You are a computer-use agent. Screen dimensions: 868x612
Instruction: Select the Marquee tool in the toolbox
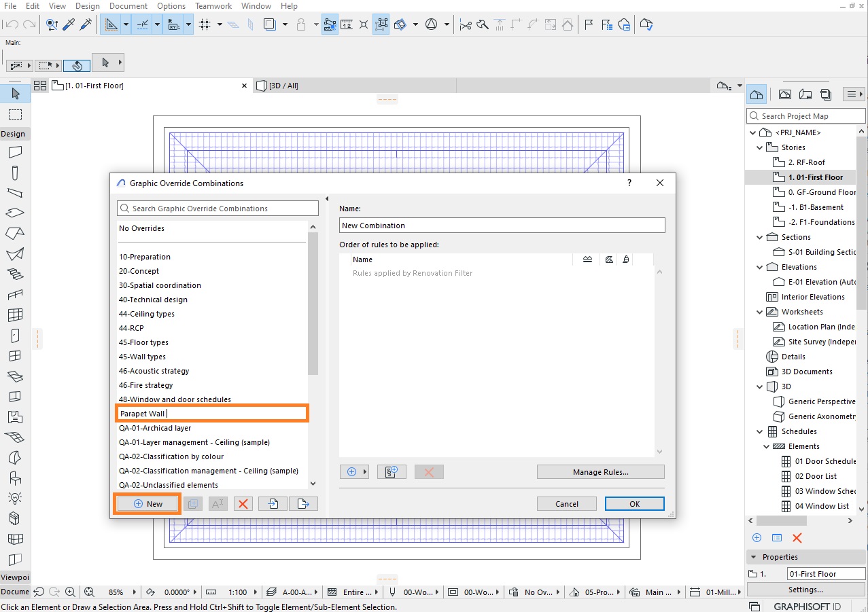(x=15, y=114)
